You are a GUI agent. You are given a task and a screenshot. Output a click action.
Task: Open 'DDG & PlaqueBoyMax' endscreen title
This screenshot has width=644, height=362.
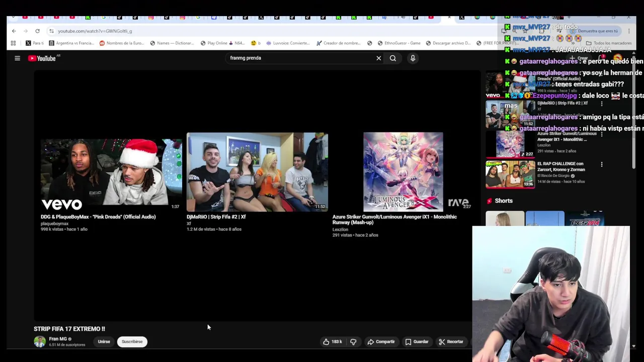click(x=98, y=217)
